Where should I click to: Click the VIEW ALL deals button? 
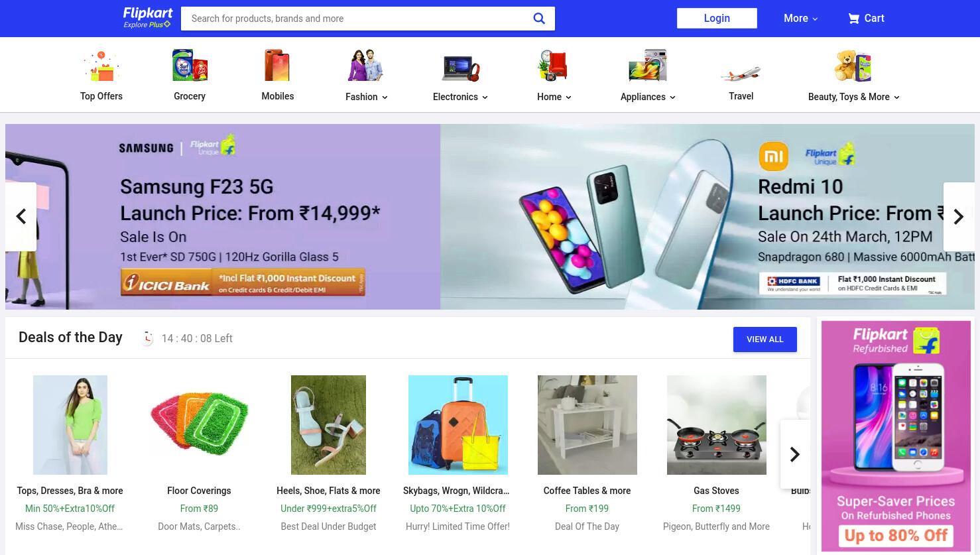point(765,339)
